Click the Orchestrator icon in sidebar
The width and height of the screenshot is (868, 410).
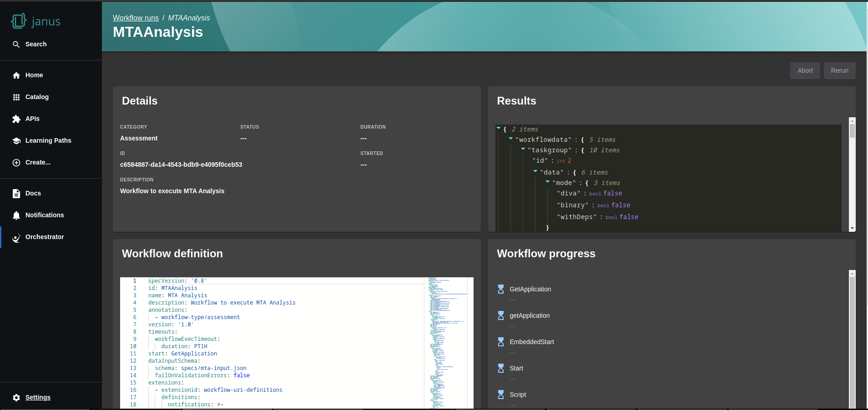coord(16,237)
